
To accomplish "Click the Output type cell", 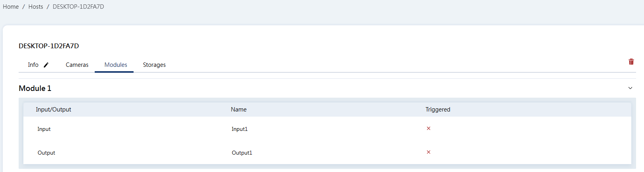I will pos(46,153).
